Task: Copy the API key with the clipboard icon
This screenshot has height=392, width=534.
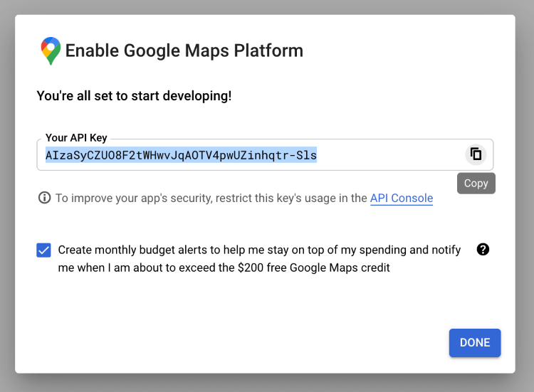Action: pos(476,154)
